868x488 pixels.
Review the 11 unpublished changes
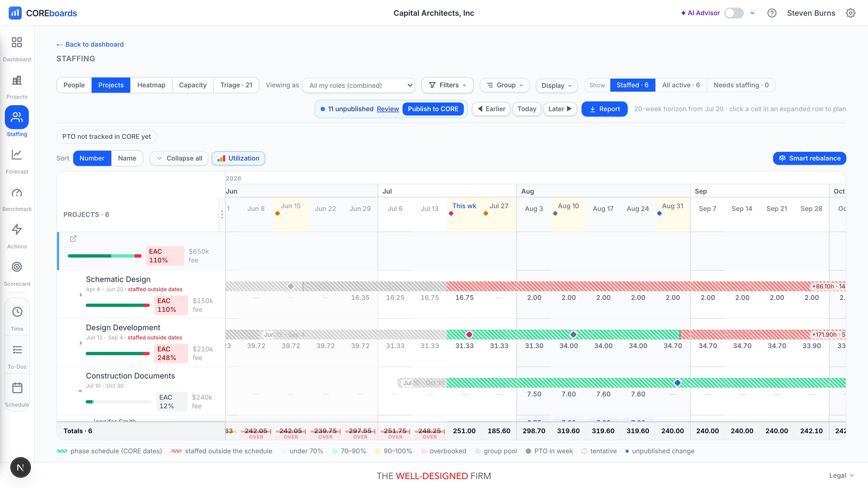(x=388, y=109)
